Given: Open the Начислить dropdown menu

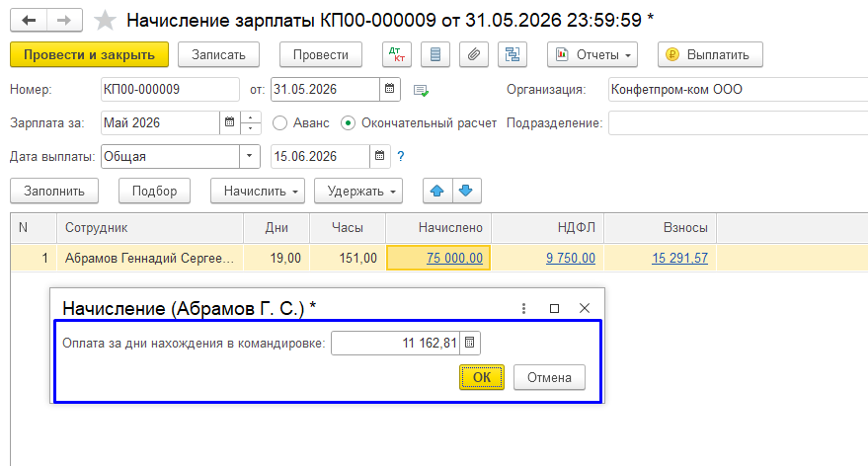Looking at the screenshot, I should (x=258, y=191).
